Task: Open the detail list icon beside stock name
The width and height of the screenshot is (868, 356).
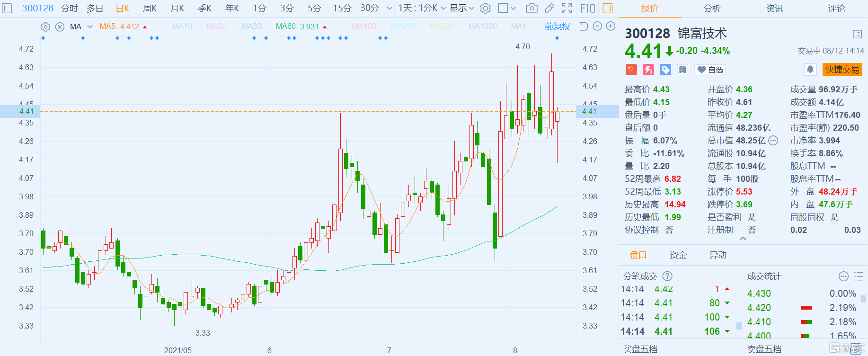Action: [x=857, y=34]
